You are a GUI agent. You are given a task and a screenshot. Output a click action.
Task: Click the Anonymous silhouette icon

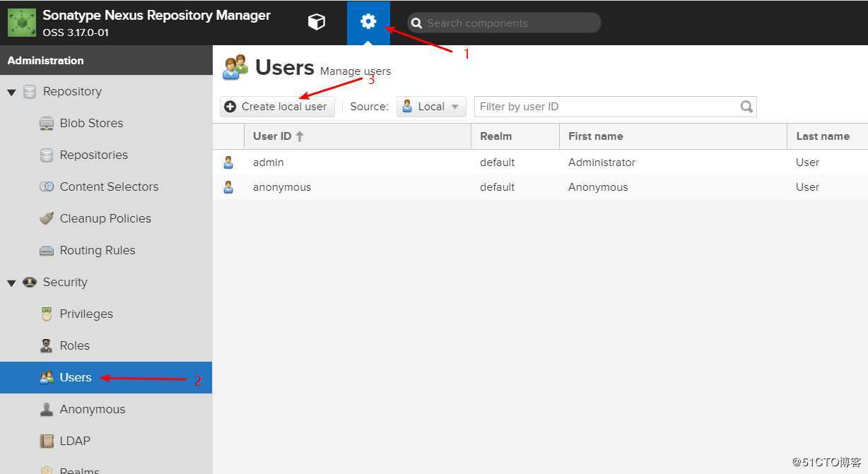coord(47,410)
